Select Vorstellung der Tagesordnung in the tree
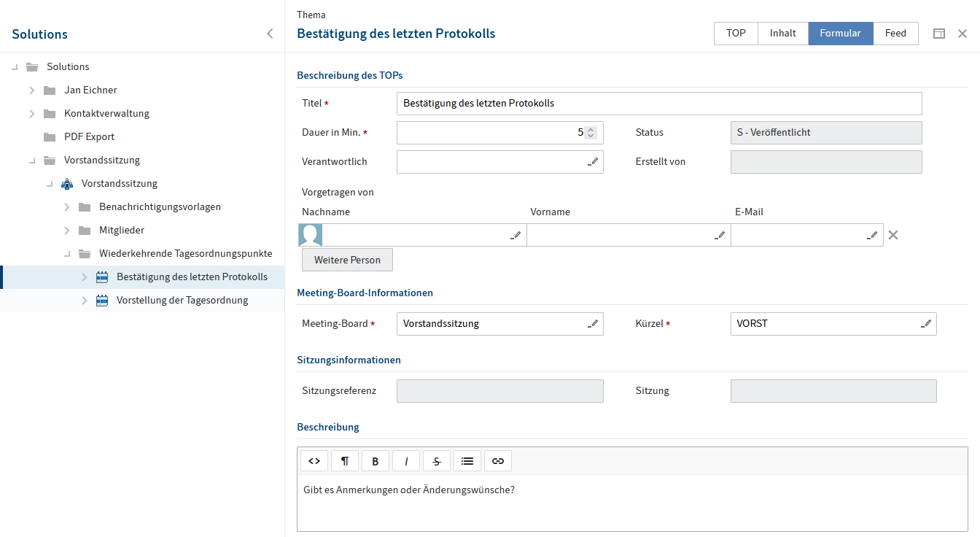Image resolution: width=980 pixels, height=537 pixels. tap(182, 301)
